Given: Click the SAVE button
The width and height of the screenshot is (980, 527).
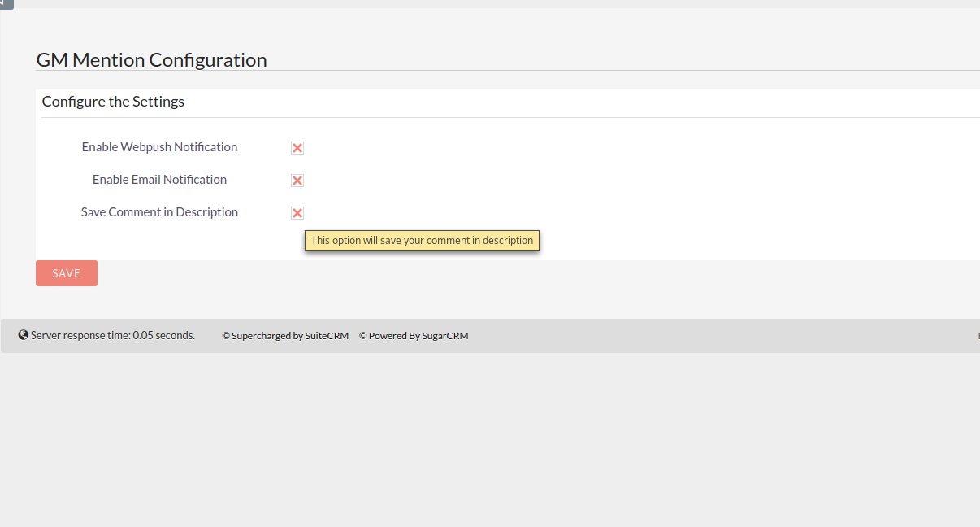Looking at the screenshot, I should tap(67, 273).
